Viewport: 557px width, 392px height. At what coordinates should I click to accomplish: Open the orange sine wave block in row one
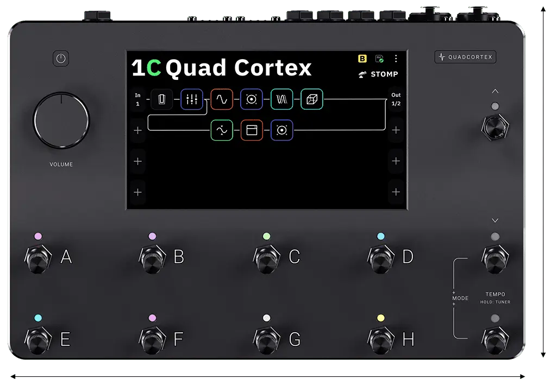(222, 99)
